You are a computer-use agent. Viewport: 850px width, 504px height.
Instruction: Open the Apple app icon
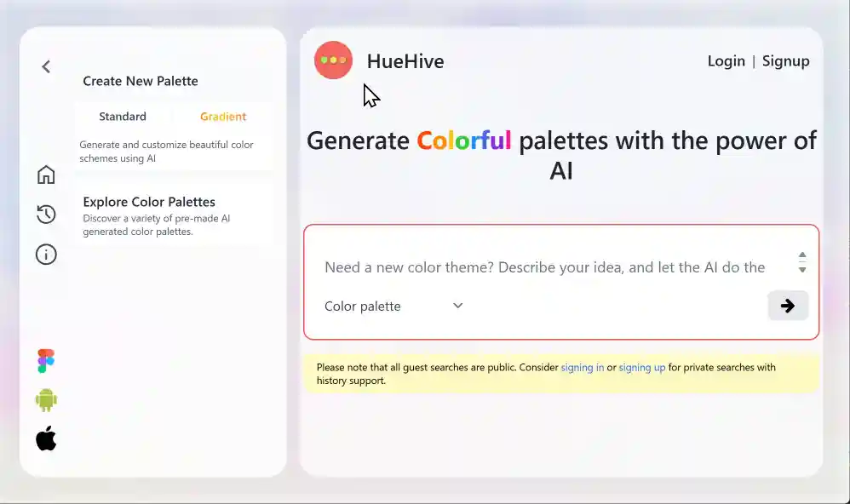[45, 438]
